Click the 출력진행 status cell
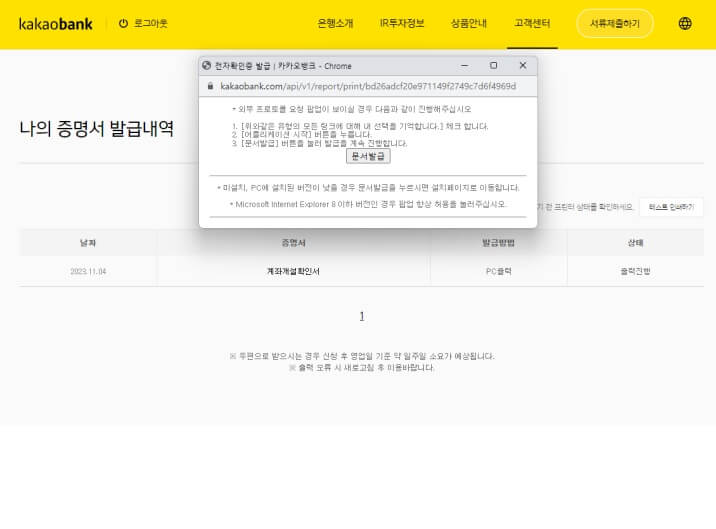Viewport: 716px width, 529px height. 635,271
